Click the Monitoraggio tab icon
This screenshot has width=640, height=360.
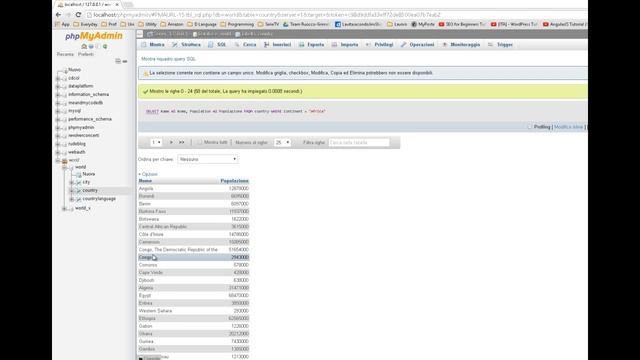pos(445,44)
